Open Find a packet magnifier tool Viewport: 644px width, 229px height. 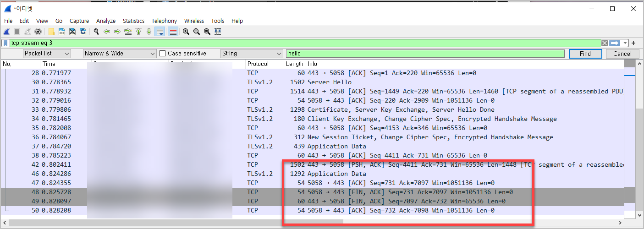[x=96, y=32]
